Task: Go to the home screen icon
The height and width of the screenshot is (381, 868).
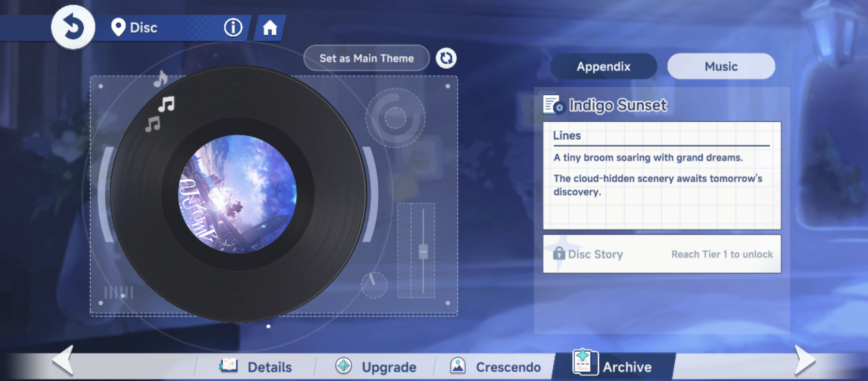Action: pyautogui.click(x=270, y=28)
